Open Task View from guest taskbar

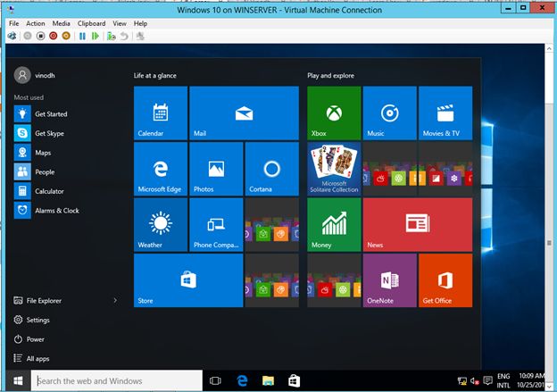pyautogui.click(x=215, y=381)
